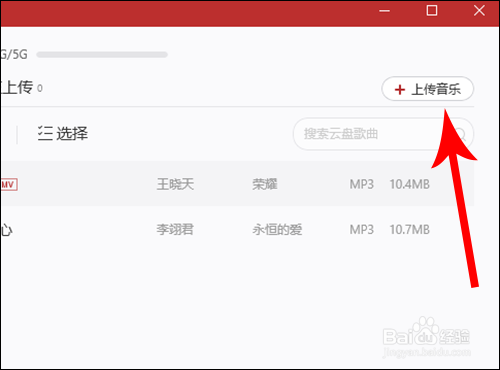
Task: Close the music player window
Action: tap(479, 10)
